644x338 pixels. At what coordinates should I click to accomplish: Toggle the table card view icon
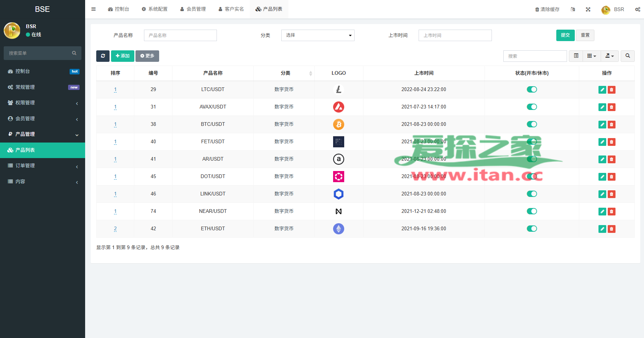click(x=576, y=56)
